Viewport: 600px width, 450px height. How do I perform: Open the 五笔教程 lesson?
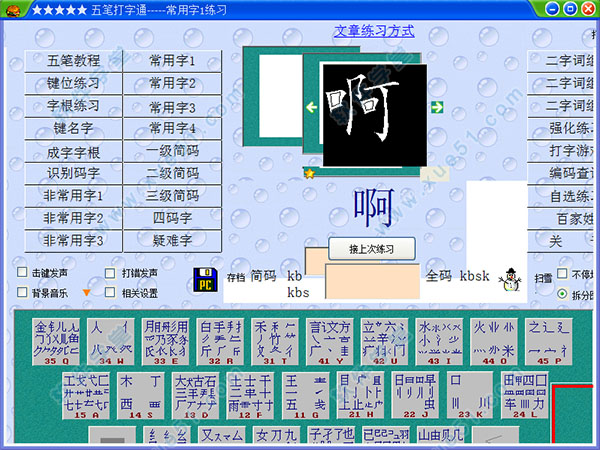click(x=73, y=61)
